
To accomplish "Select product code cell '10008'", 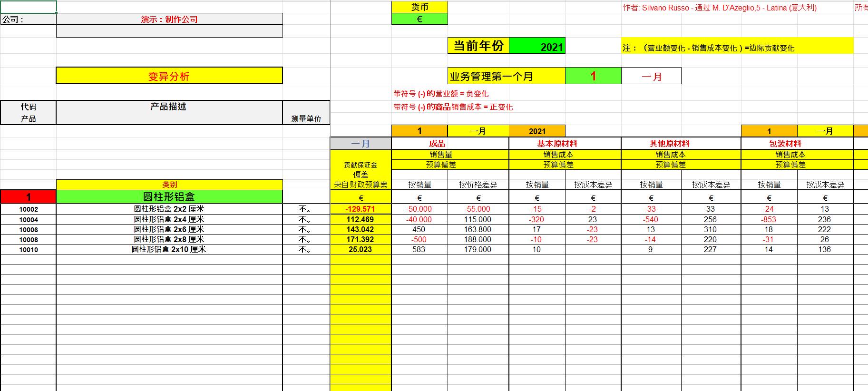I will point(29,240).
